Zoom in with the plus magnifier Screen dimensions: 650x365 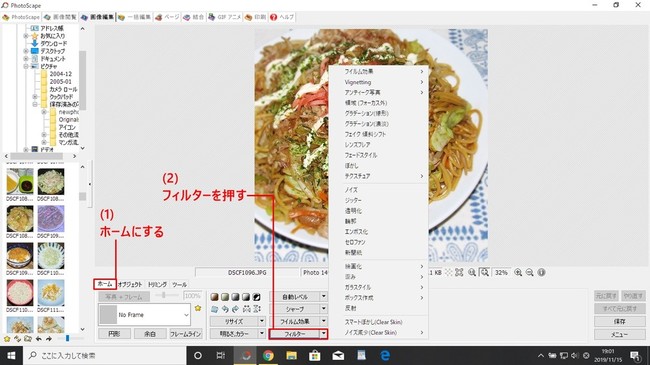518,273
